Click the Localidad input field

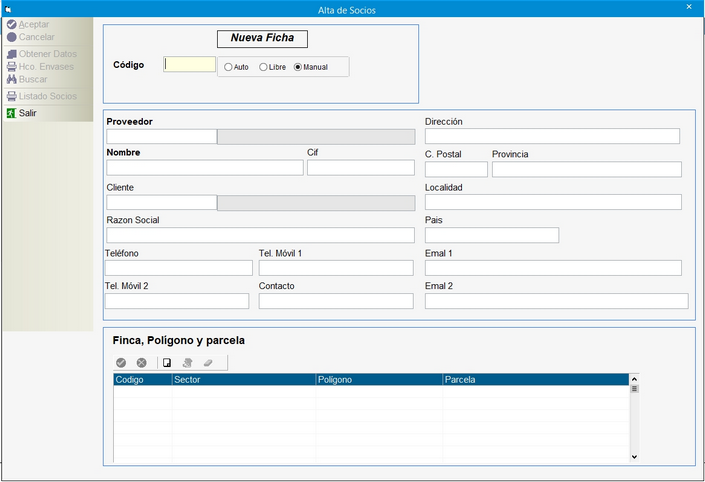(x=553, y=202)
